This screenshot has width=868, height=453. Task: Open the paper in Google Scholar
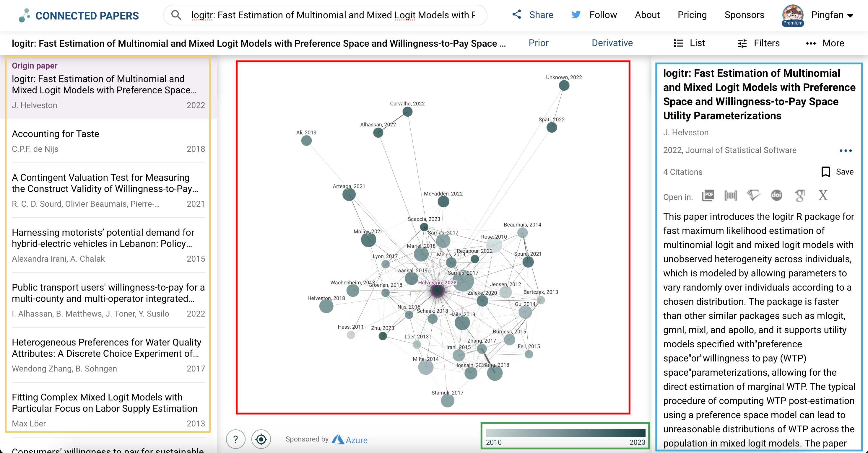(x=799, y=195)
